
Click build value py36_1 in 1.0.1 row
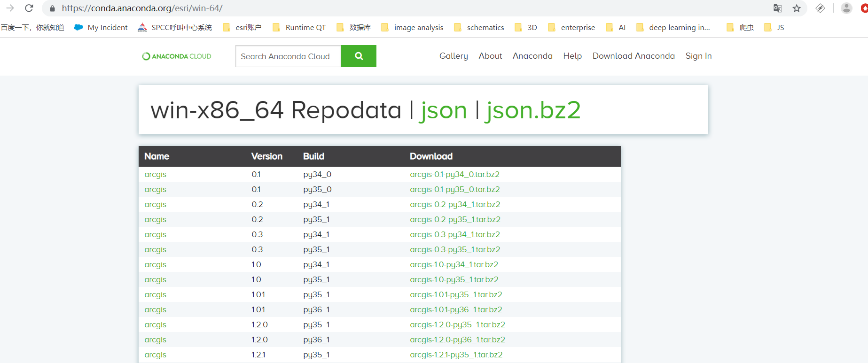316,309
